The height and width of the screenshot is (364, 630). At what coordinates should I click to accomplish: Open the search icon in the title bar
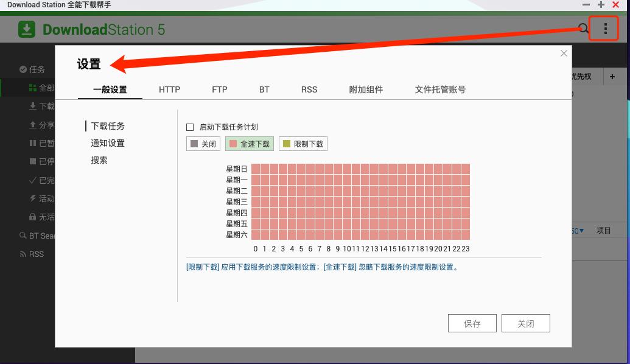(583, 28)
